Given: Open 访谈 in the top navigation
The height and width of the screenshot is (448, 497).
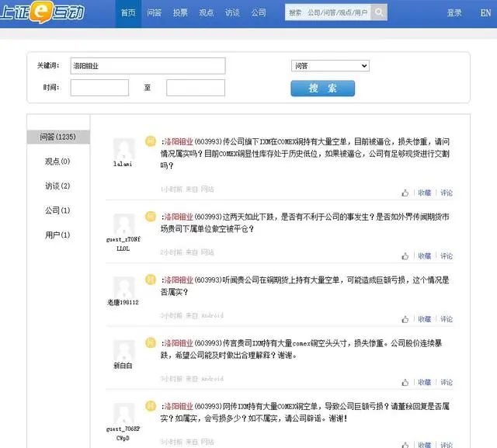Looking at the screenshot, I should (x=232, y=13).
